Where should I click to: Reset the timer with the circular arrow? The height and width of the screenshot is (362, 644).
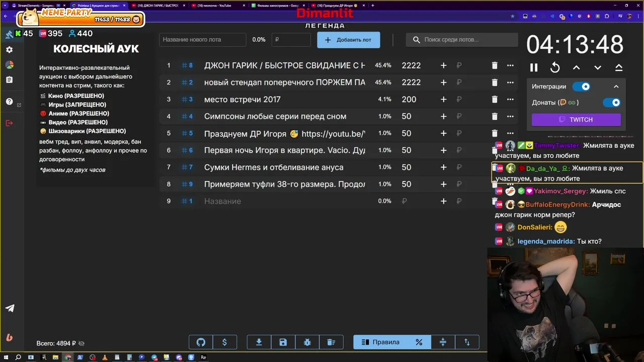click(555, 67)
